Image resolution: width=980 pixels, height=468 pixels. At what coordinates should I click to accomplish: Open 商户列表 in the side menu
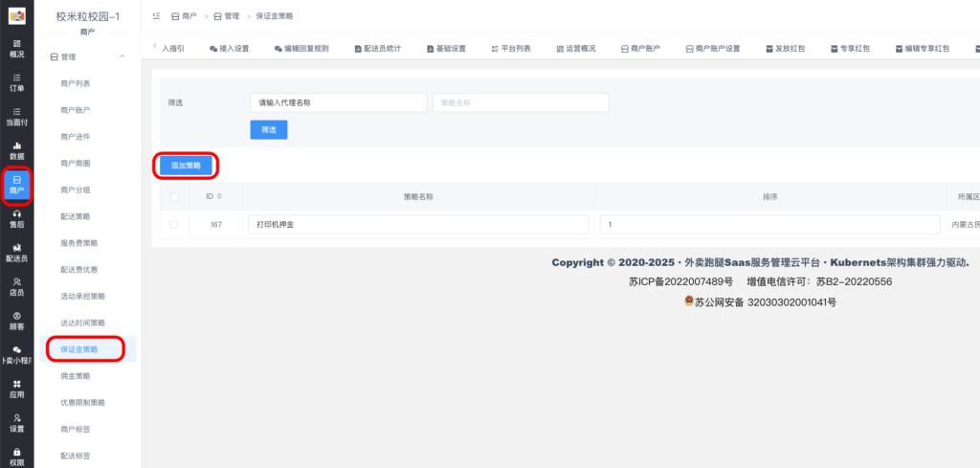tap(75, 83)
